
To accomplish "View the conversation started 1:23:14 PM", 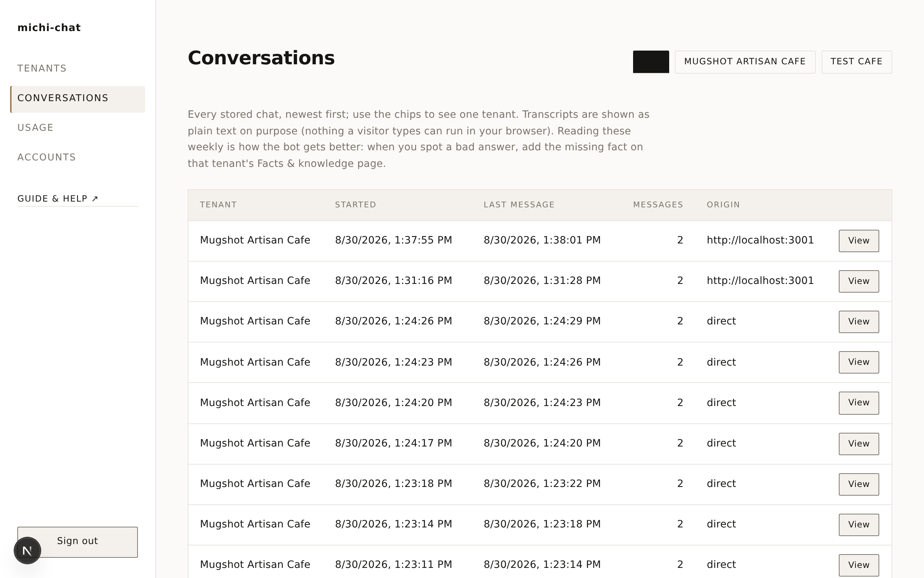I will click(x=859, y=525).
